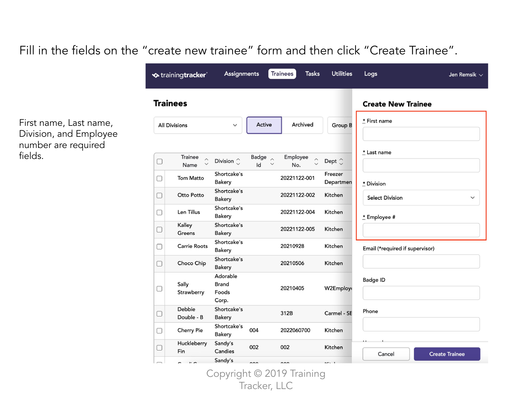This screenshot has height=399, width=532.
Task: Sort by Badge Id column arrows
Action: pos(272,161)
